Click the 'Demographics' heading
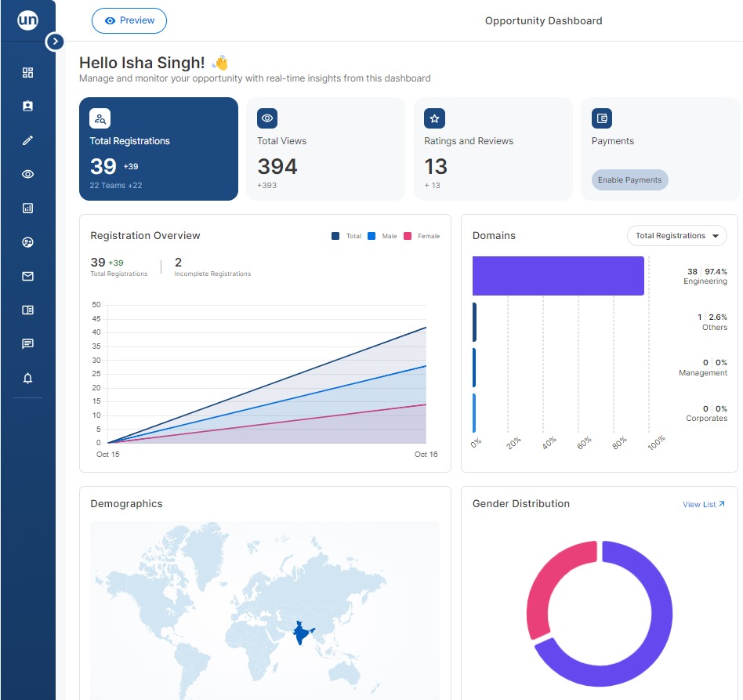This screenshot has height=700, width=743. [126, 504]
